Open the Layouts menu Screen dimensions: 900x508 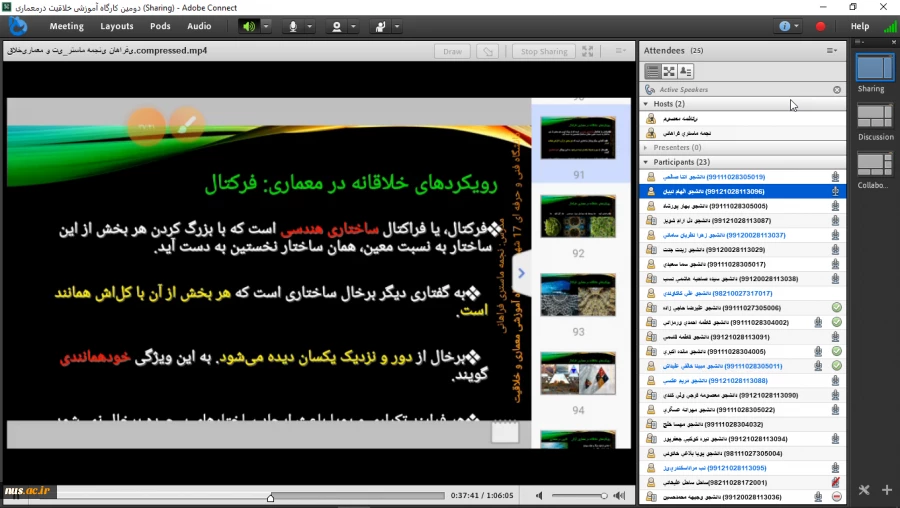click(x=117, y=26)
